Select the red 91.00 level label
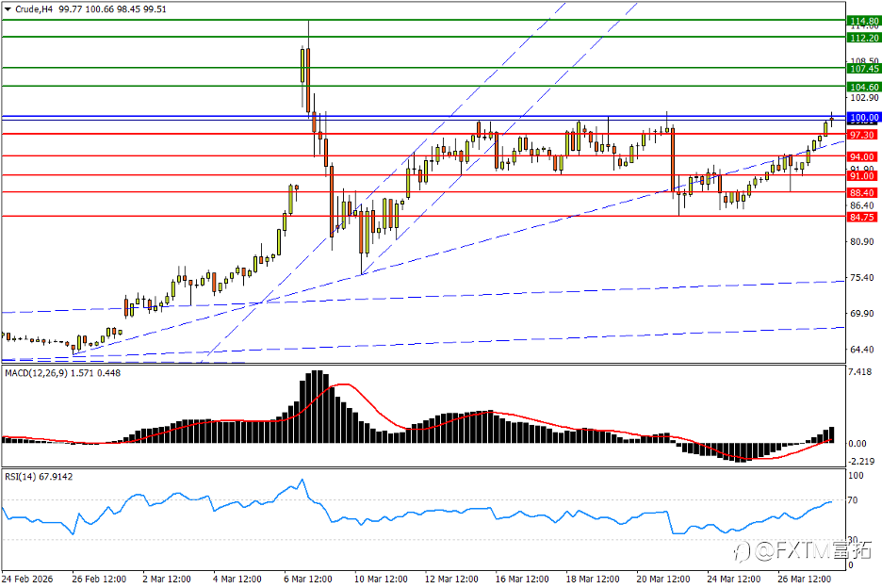Viewport: 882px width, 588px height. [x=862, y=176]
